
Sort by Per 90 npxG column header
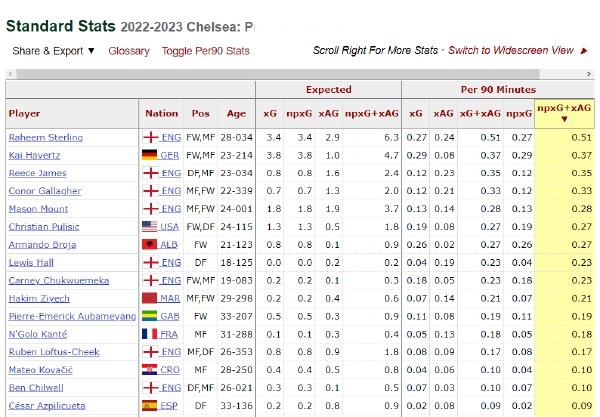pyautogui.click(x=519, y=114)
